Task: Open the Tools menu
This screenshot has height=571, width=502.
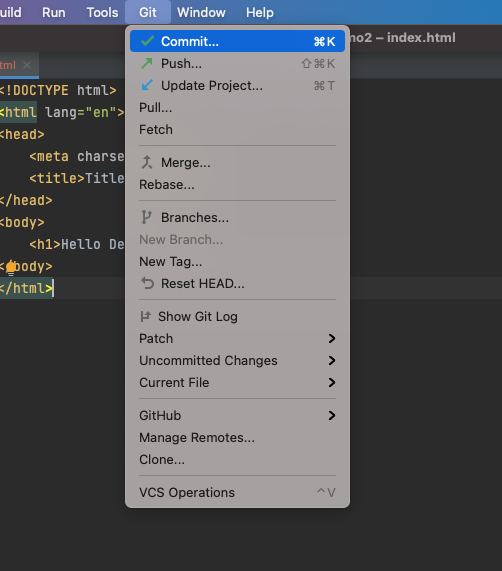Action: point(102,12)
